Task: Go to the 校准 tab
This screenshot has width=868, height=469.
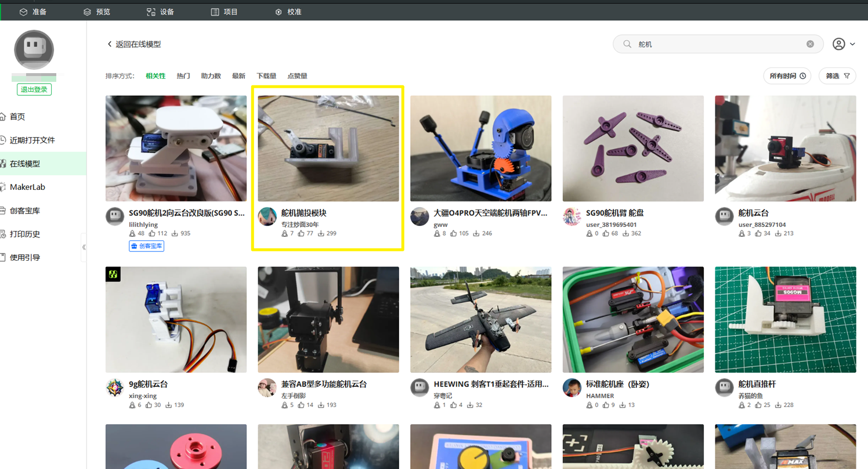Action: [288, 12]
